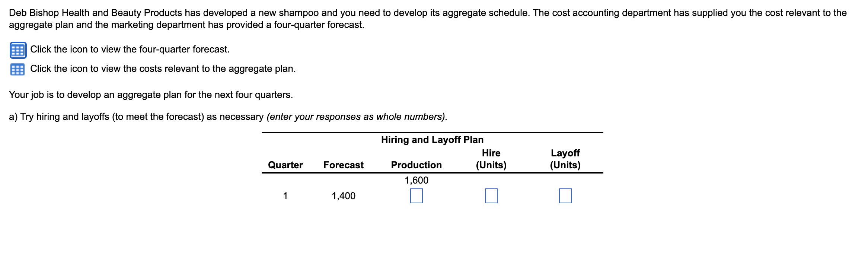Click the quarter 1 Layoff units input box

565,196
